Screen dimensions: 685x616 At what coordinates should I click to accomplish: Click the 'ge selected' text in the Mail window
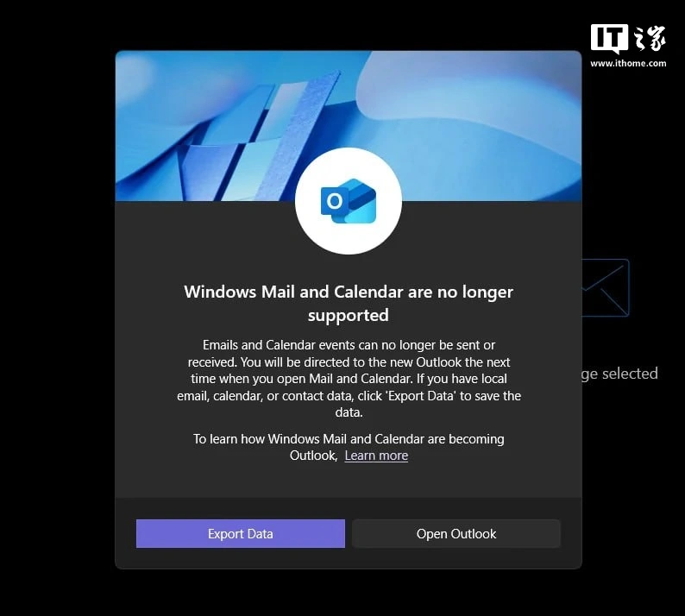619,374
